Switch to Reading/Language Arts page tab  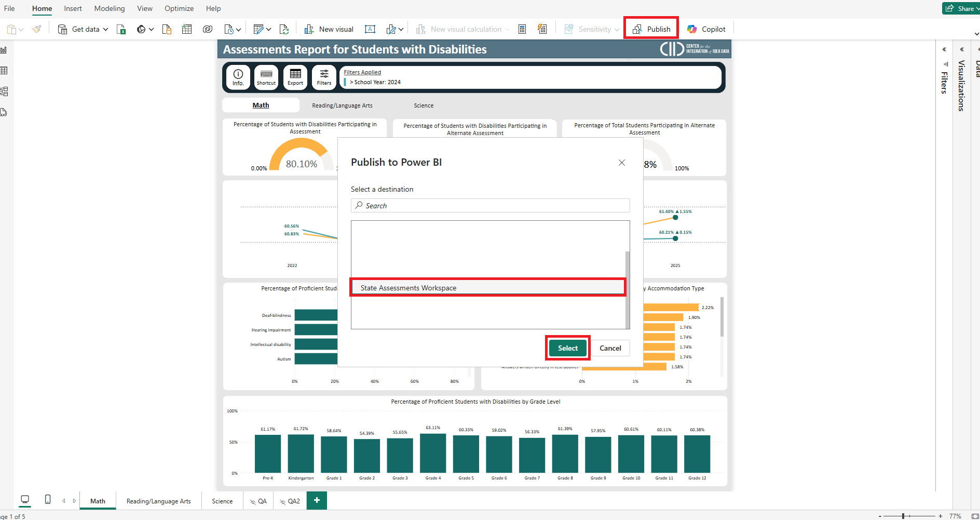pyautogui.click(x=158, y=501)
